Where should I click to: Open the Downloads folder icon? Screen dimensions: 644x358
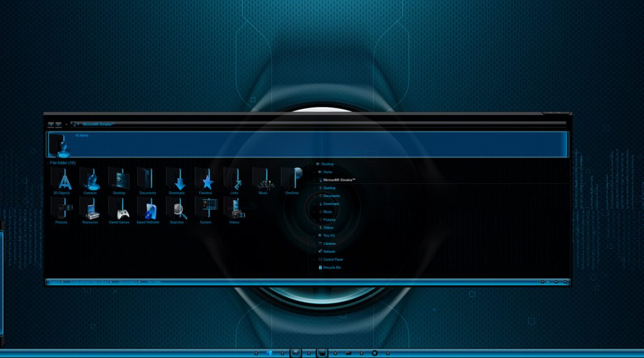coord(177,180)
